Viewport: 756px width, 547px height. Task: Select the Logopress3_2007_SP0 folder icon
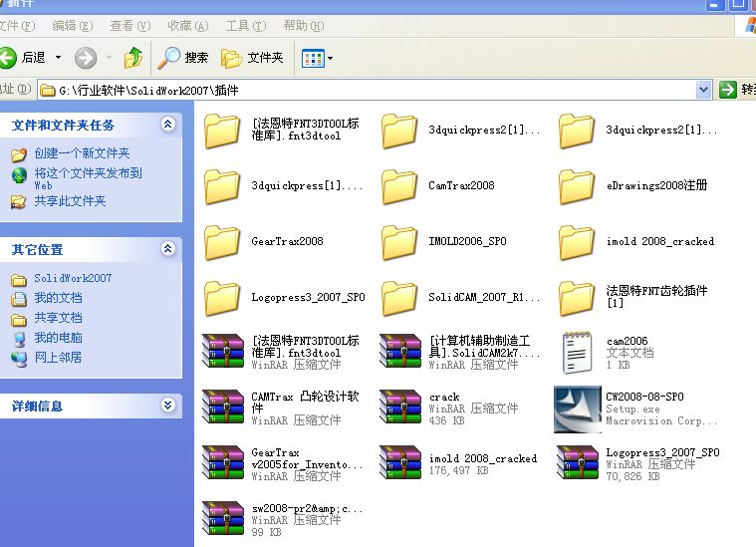point(222,299)
